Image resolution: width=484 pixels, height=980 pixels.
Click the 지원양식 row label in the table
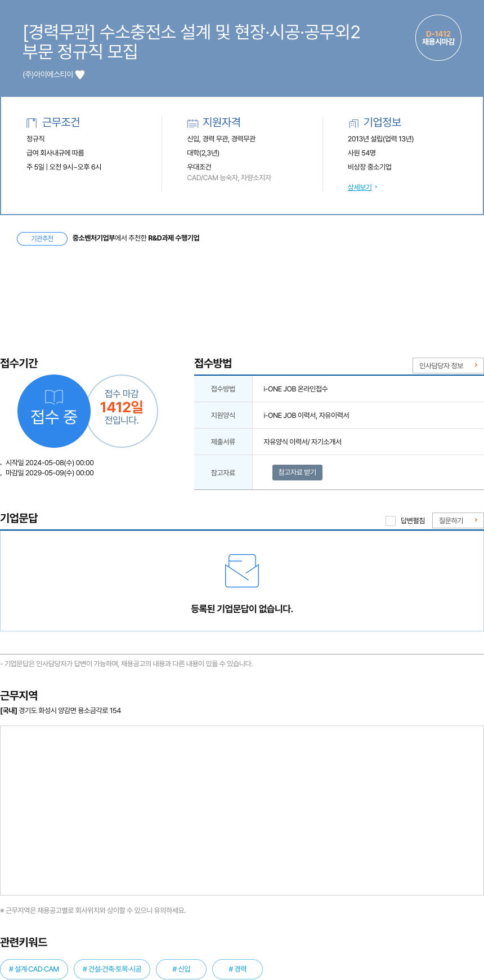click(223, 416)
